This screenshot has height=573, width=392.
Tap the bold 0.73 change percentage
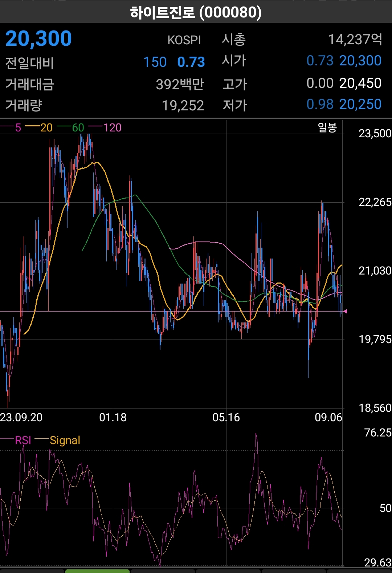(191, 62)
